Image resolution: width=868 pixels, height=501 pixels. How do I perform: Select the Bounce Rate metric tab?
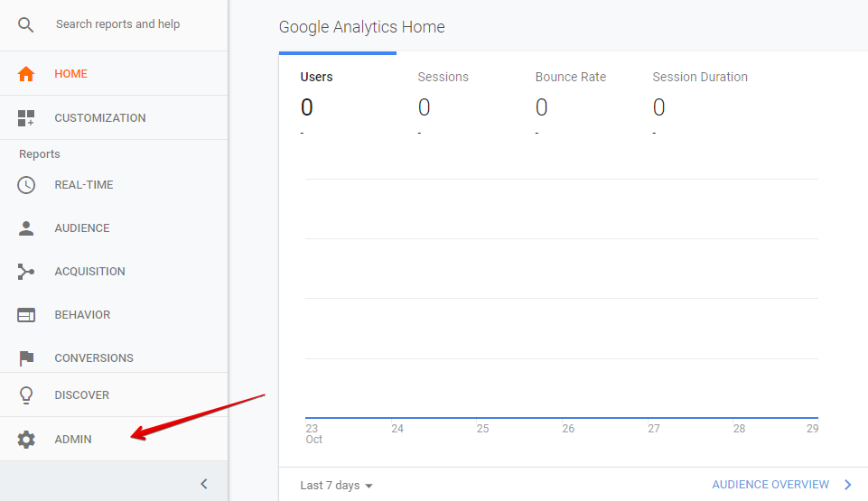[570, 78]
